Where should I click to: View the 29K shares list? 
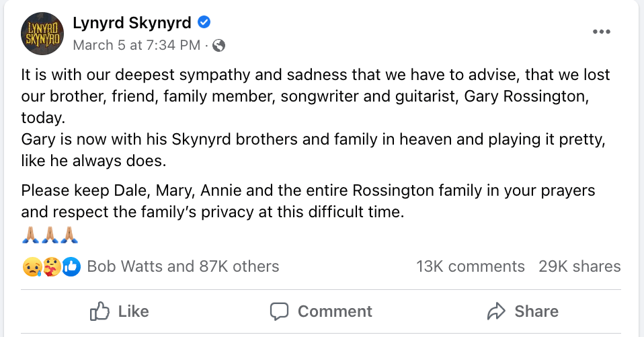point(579,266)
